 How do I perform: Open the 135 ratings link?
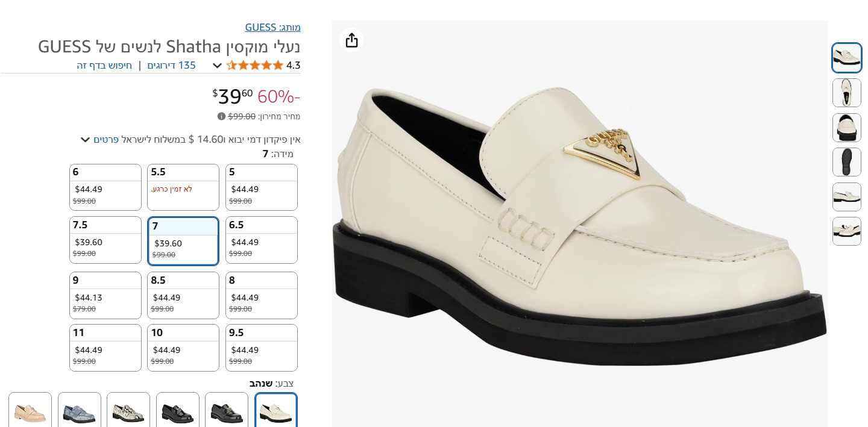(x=171, y=65)
